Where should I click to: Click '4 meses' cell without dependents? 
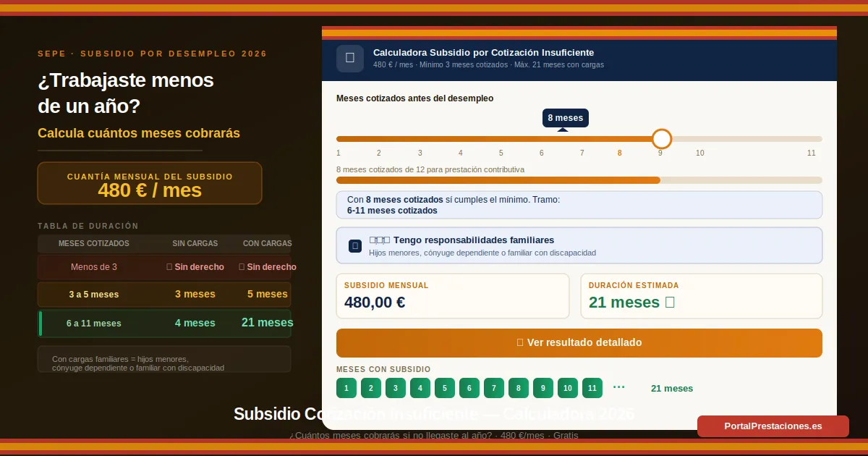(x=195, y=323)
